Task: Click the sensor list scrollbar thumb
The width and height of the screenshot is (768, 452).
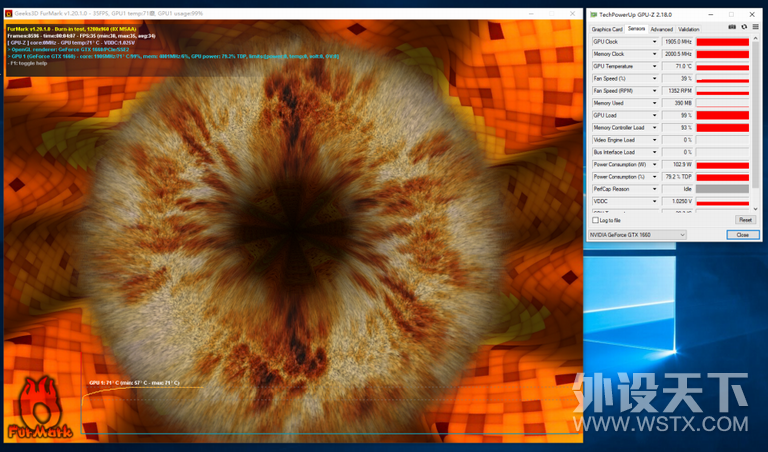Action: 755,115
